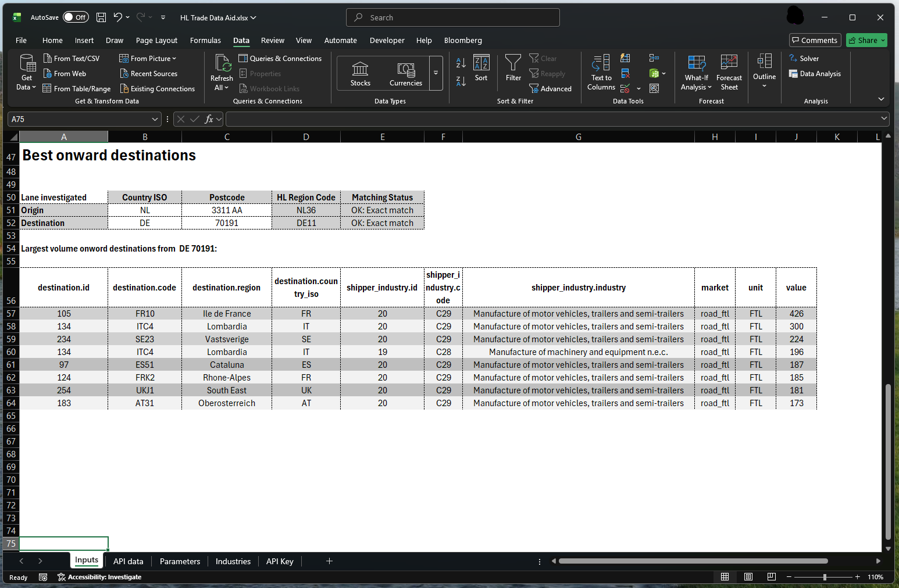899x588 pixels.
Task: Toggle Queries & Connections pane
Action: pyautogui.click(x=280, y=58)
